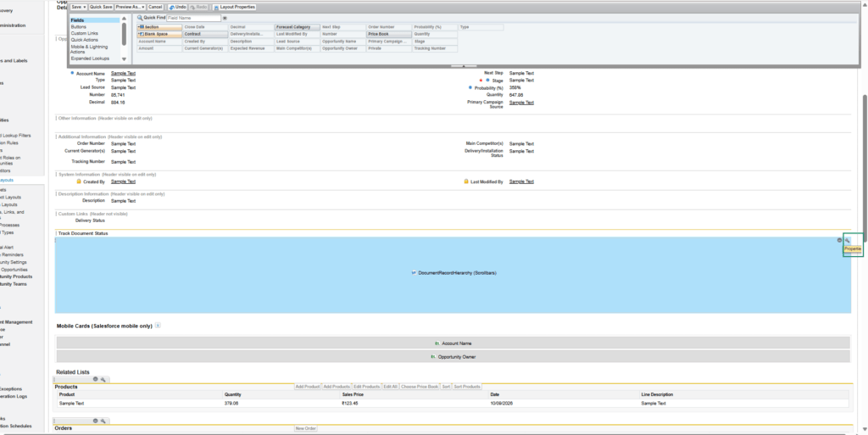Click the Account Name mobile card
This screenshot has width=868, height=435.
pos(453,343)
